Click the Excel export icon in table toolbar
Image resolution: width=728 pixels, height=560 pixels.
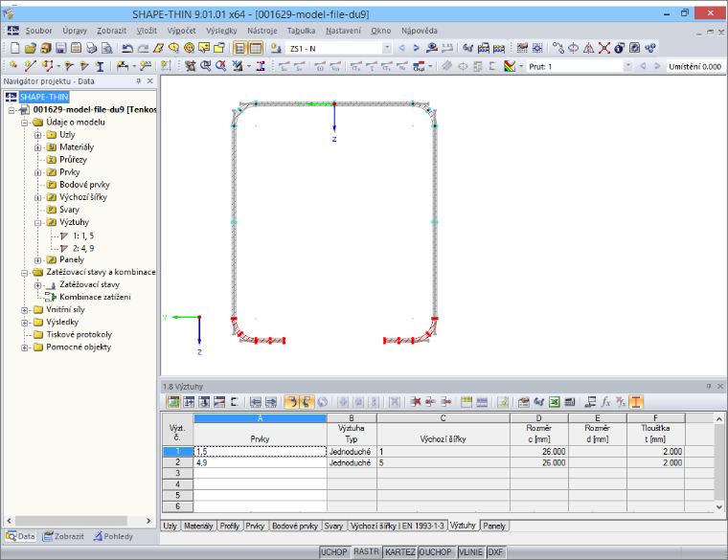coord(555,402)
